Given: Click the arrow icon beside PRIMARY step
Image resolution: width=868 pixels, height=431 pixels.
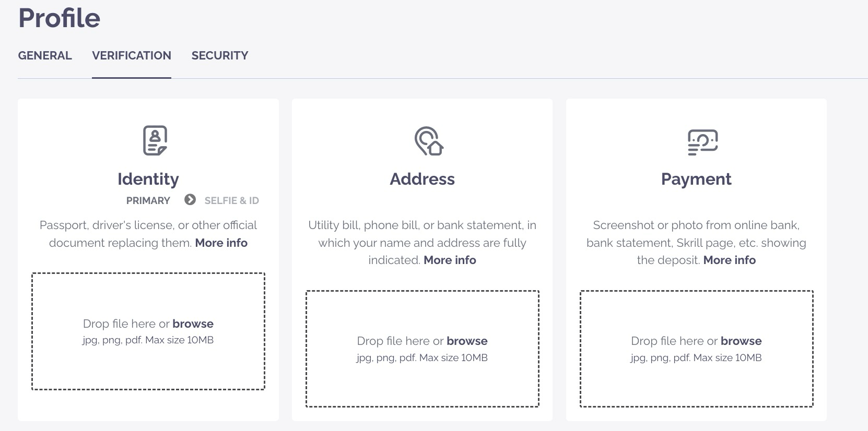Looking at the screenshot, I should point(190,200).
